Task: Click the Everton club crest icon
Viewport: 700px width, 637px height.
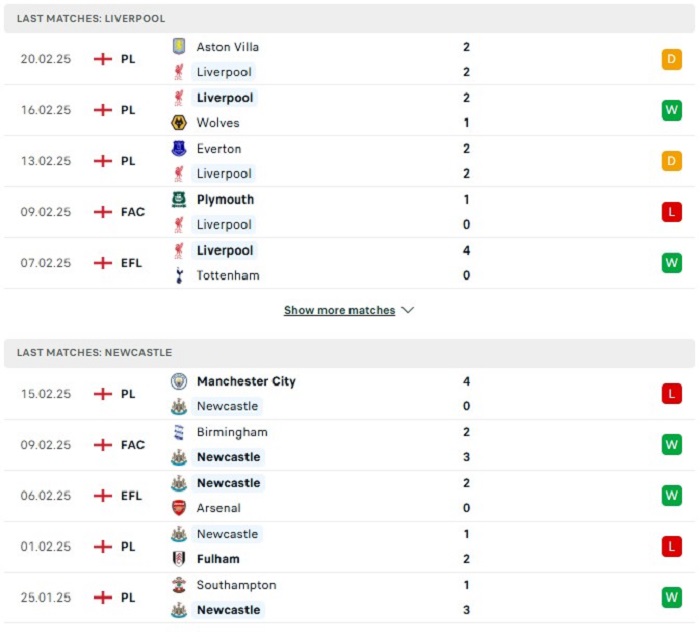Action: click(x=179, y=148)
